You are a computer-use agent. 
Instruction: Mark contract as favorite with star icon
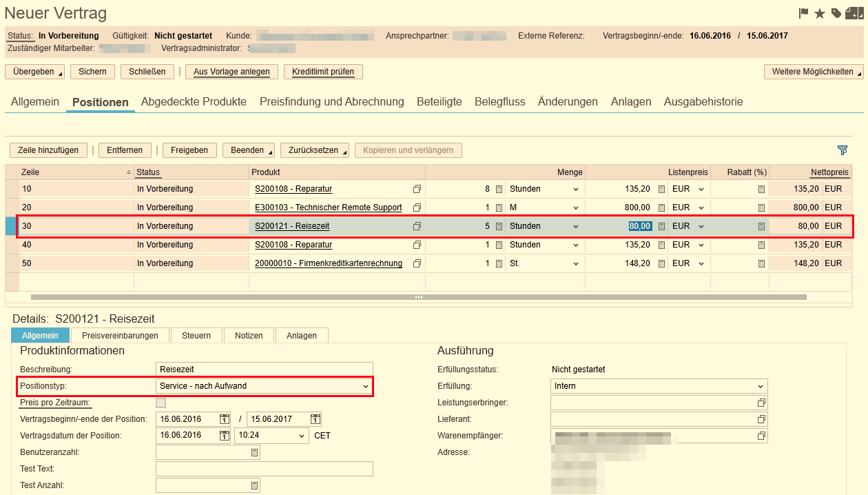[820, 13]
